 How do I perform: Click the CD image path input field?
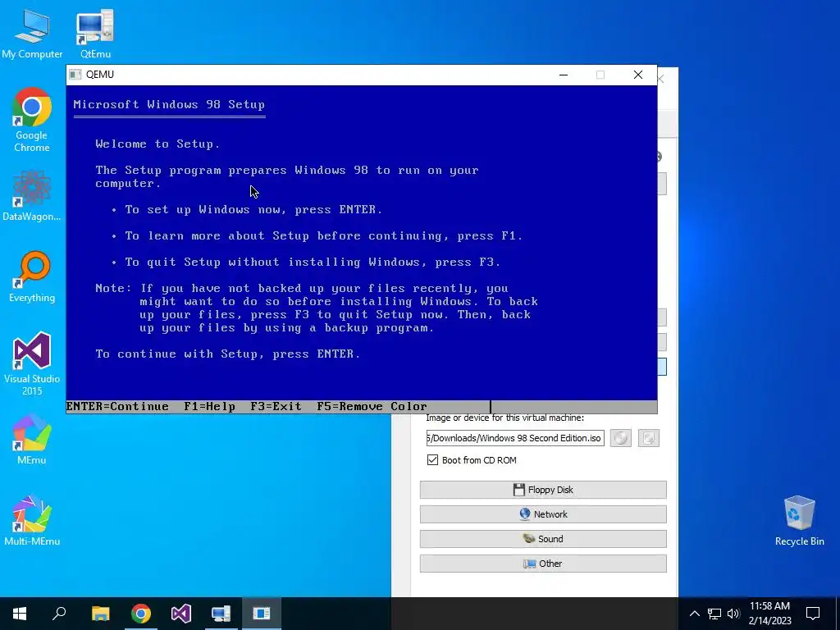(515, 438)
